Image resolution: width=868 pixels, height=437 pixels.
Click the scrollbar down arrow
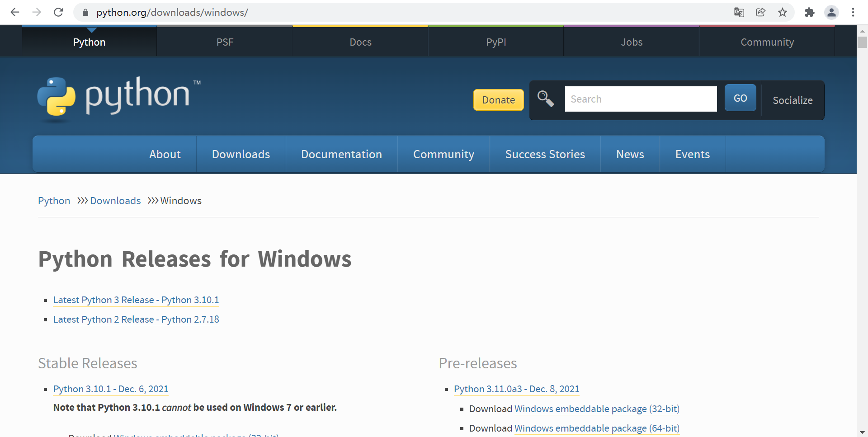(862, 432)
